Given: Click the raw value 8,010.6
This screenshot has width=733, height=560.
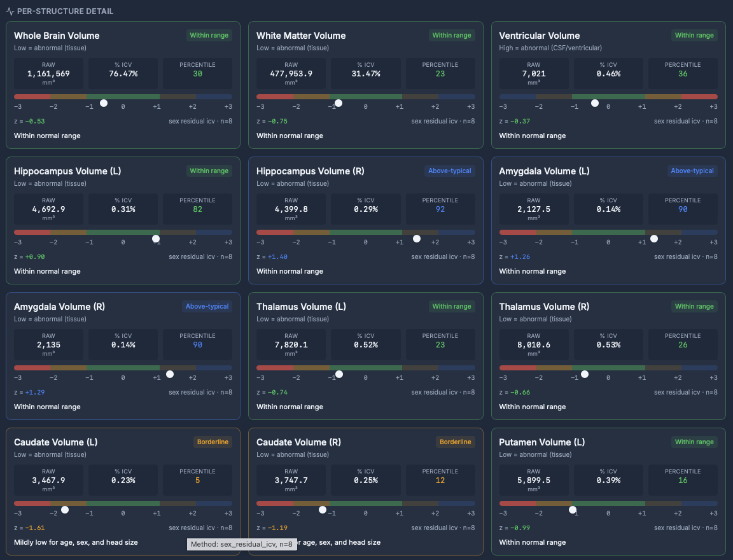Looking at the screenshot, I should [x=534, y=345].
